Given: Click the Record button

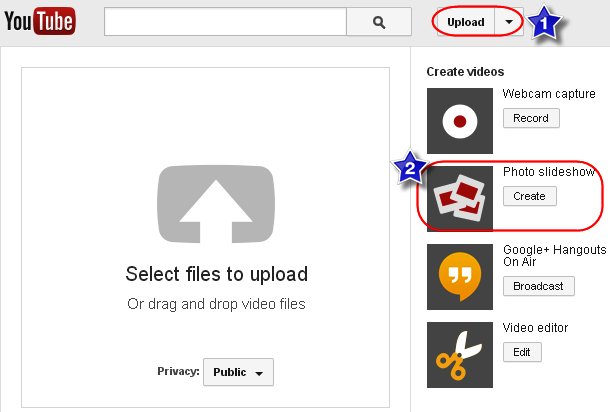Looking at the screenshot, I should [x=531, y=118].
